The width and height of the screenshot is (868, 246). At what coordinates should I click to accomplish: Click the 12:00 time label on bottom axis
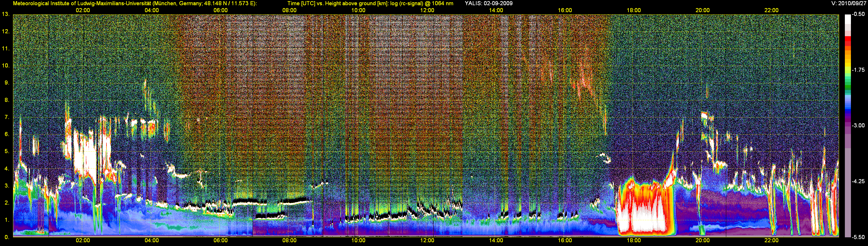click(x=427, y=240)
